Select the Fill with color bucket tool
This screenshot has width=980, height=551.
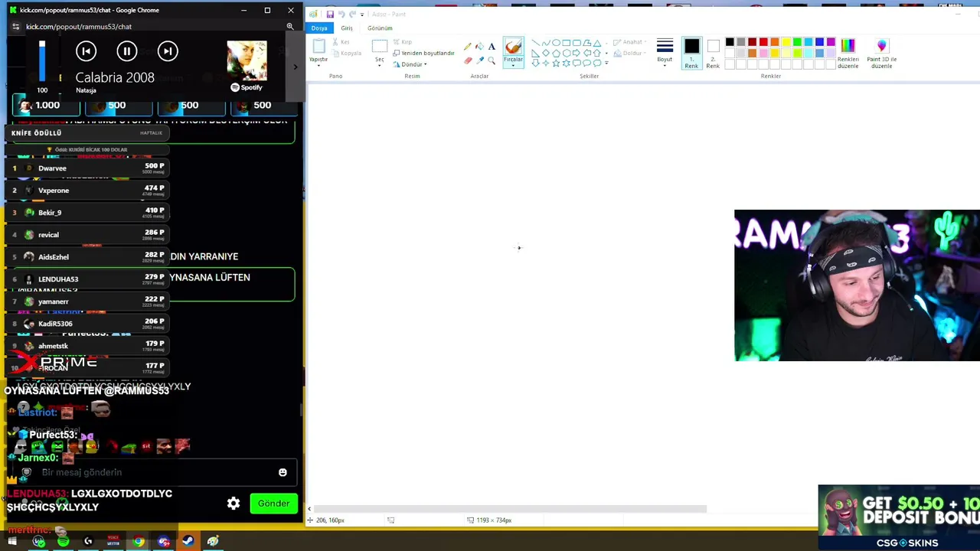(x=479, y=47)
